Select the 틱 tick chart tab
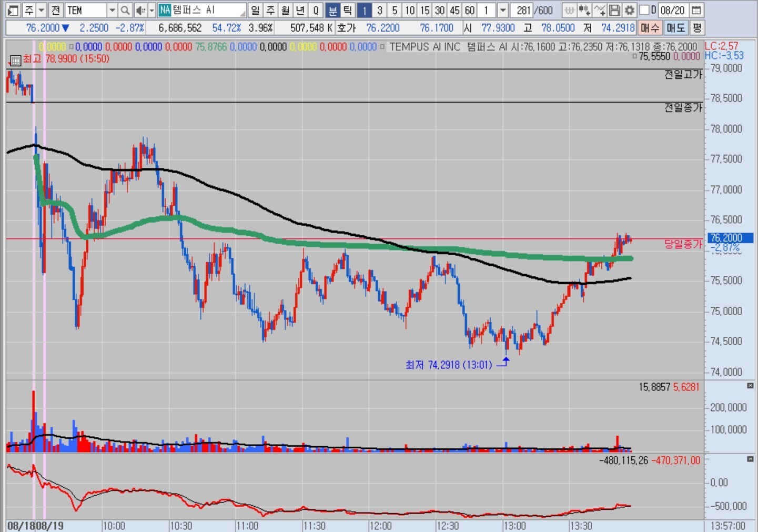The image size is (758, 532). (348, 10)
